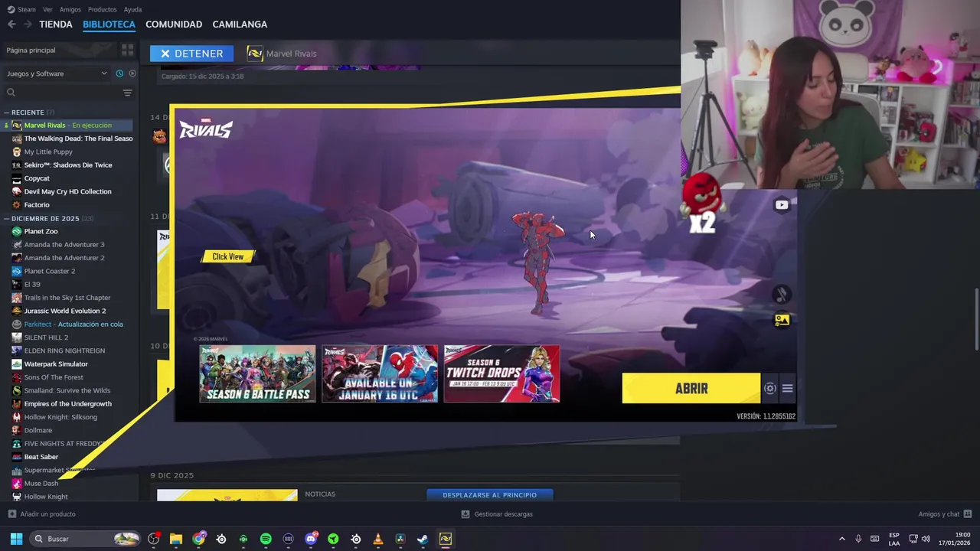Image resolution: width=980 pixels, height=551 pixels.
Task: Open the Ayuda menu
Action: click(x=132, y=9)
